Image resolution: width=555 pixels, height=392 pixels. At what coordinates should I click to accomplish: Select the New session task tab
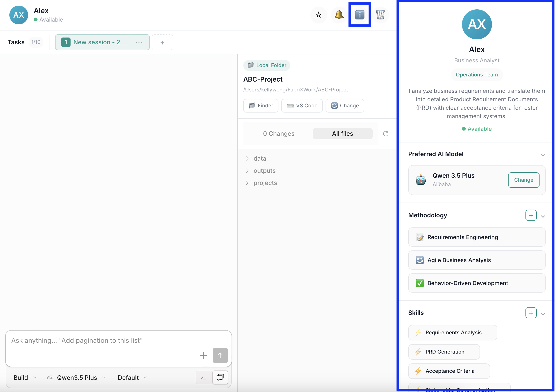click(99, 42)
